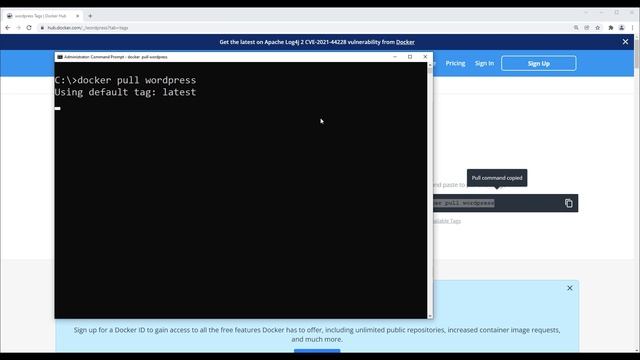Go forward in the Chrome browser
Screen dimensions: 640x360
[x=18, y=28]
